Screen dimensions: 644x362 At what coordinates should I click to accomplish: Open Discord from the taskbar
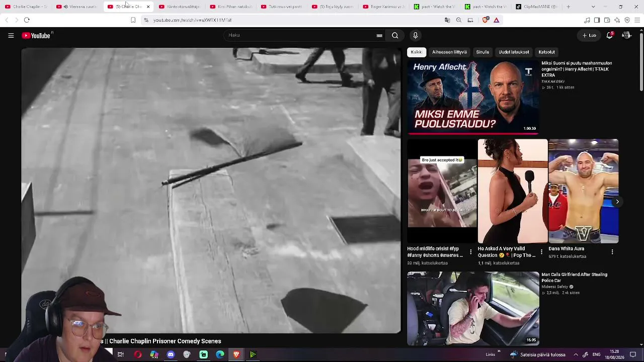click(171, 354)
